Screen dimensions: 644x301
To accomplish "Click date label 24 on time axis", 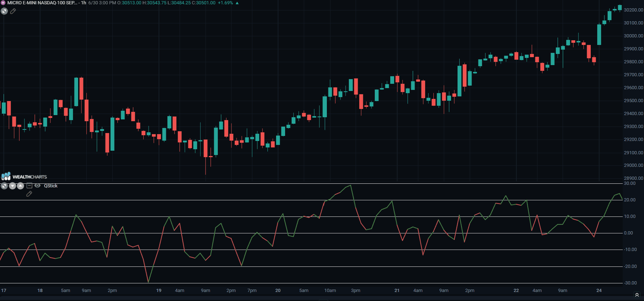I will coord(599,291).
